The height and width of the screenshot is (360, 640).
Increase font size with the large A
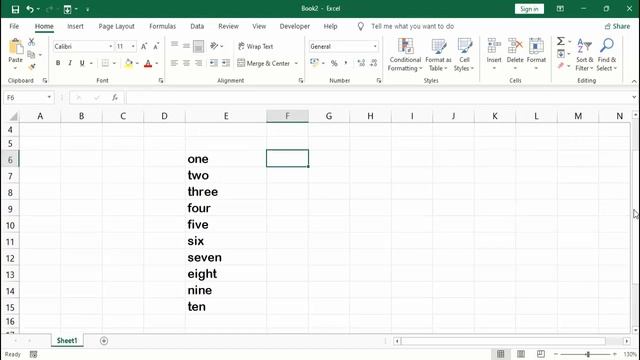click(x=144, y=47)
